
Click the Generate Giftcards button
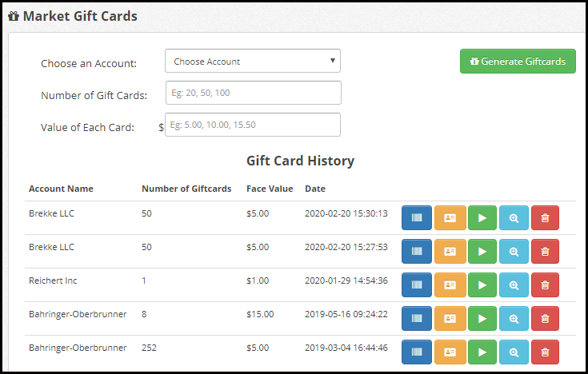click(518, 62)
